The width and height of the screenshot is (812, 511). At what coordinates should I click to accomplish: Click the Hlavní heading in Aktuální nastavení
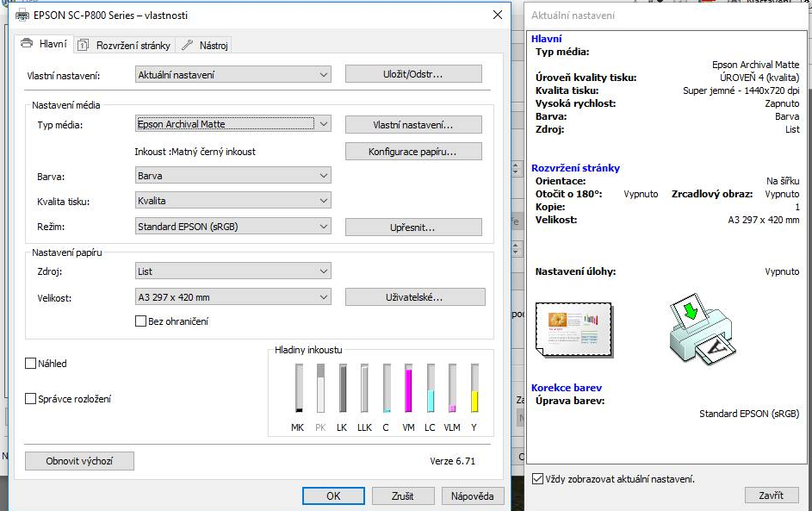[x=546, y=39]
